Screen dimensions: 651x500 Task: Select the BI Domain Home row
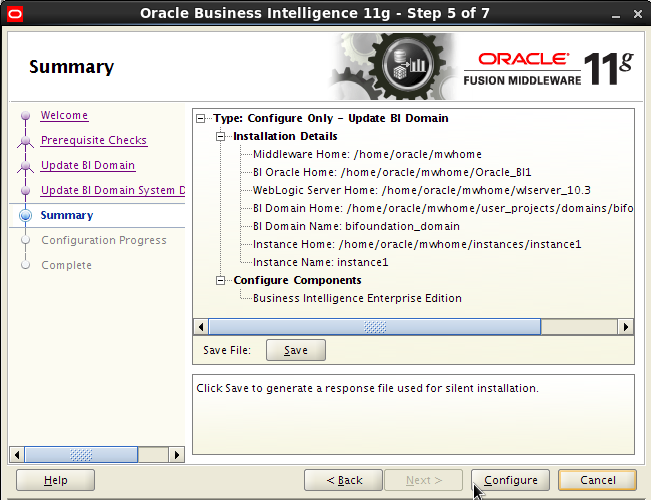[x=443, y=208]
